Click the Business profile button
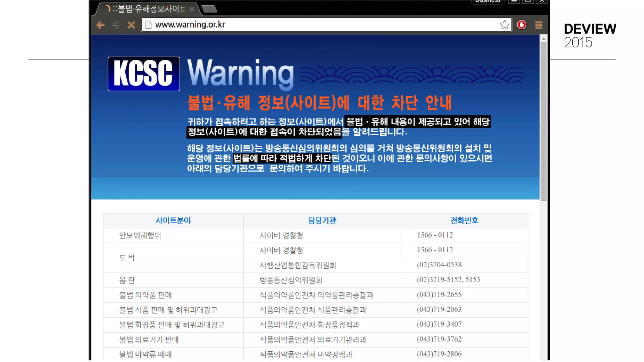 pyautogui.click(x=488, y=2)
